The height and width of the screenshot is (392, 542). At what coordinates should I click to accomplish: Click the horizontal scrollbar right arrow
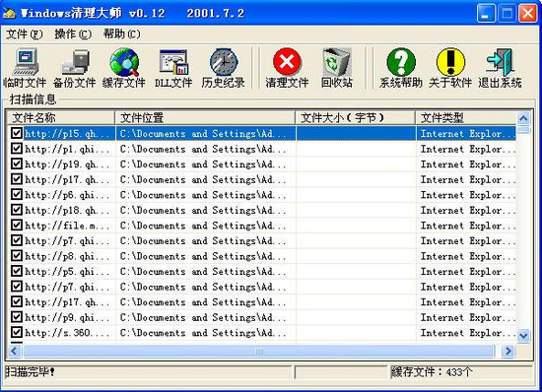[x=508, y=352]
